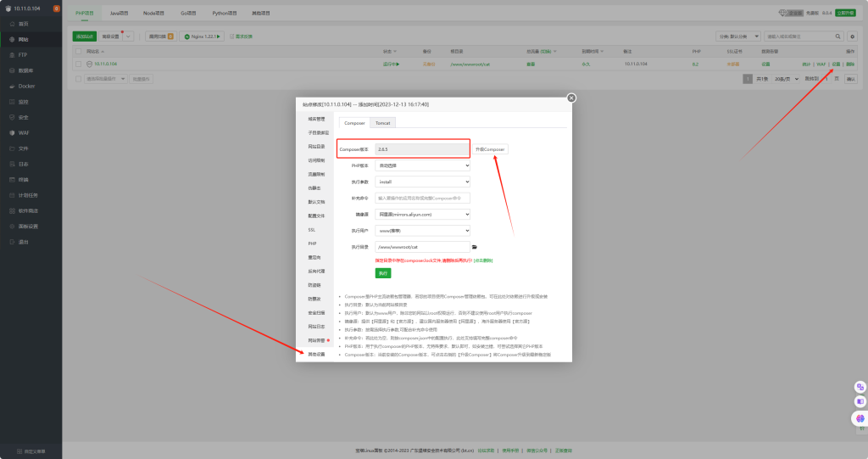Open the 执行用户 www dropdown
The image size is (868, 459).
point(422,231)
